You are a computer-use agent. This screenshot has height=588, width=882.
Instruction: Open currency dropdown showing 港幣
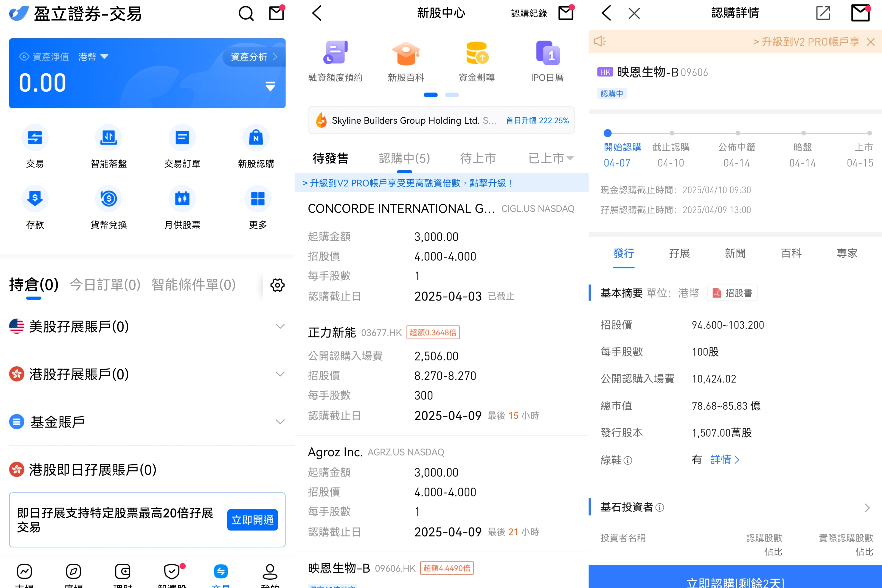pos(93,57)
